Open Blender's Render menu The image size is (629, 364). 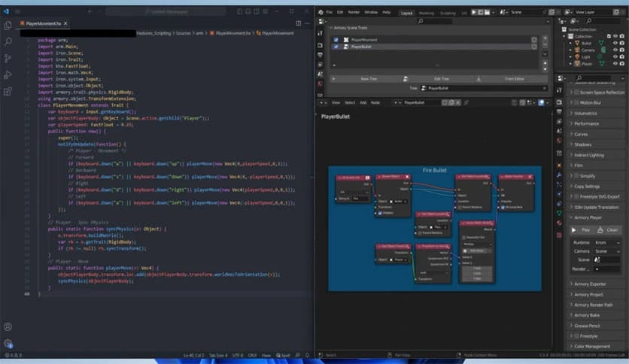(x=354, y=13)
